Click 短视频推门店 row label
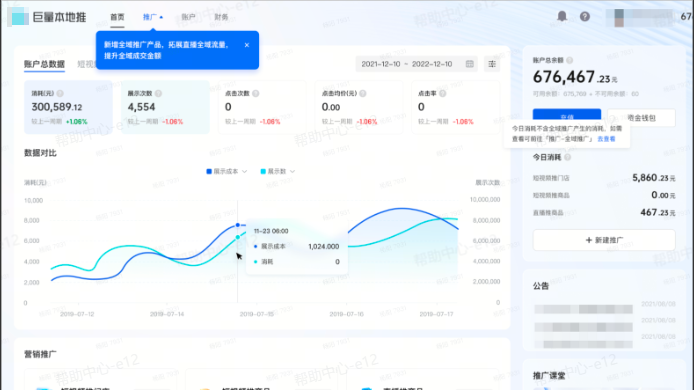This screenshot has height=390, width=694. coord(551,178)
